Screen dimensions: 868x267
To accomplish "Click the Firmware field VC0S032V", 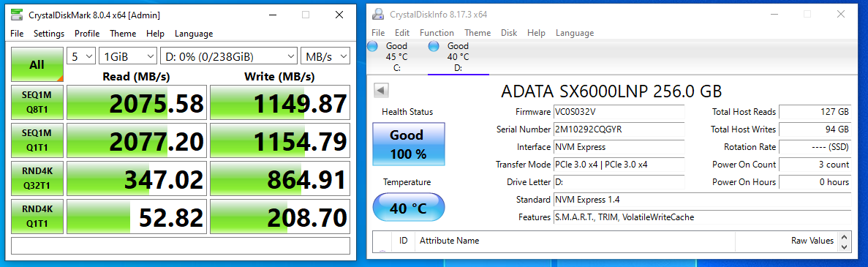I will tap(619, 112).
